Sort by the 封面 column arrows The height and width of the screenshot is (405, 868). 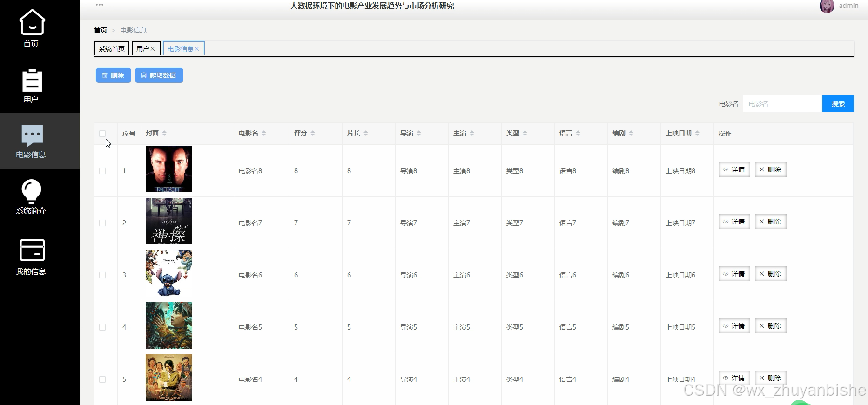coord(164,133)
